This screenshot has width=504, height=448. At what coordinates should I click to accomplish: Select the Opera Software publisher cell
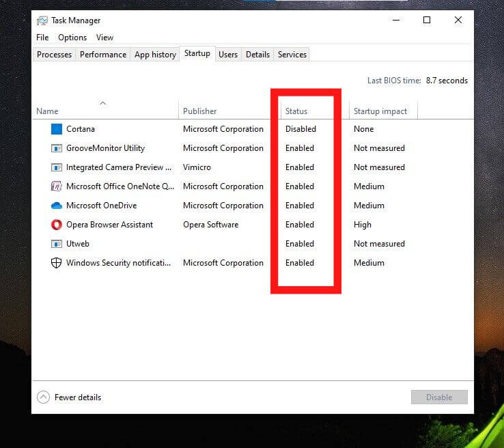(211, 225)
